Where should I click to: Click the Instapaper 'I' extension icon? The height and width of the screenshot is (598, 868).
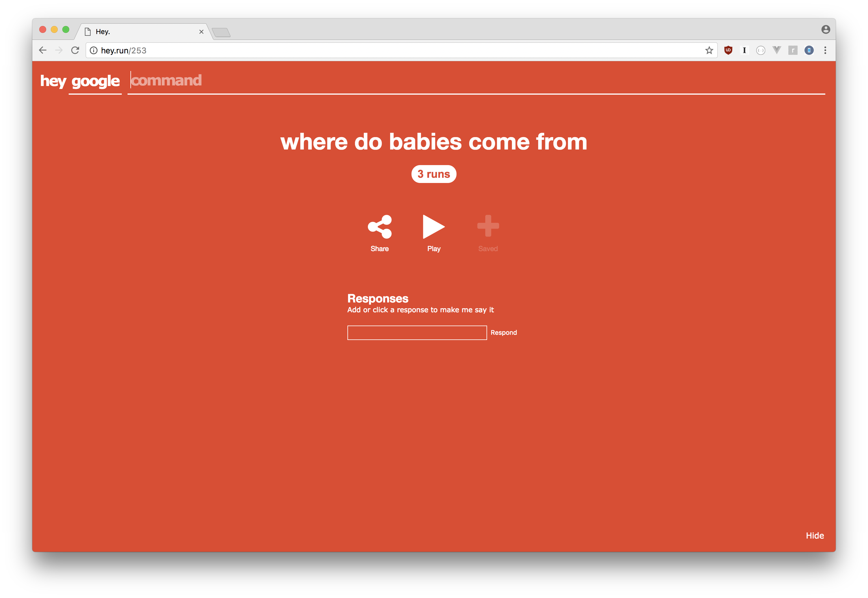[744, 50]
